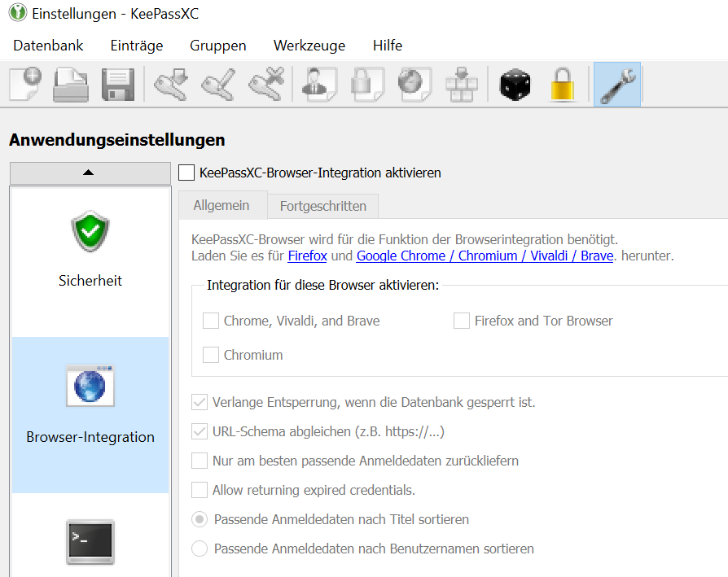The width and height of the screenshot is (728, 577).
Task: Click the Edit Entry key icon
Action: pyautogui.click(x=218, y=84)
